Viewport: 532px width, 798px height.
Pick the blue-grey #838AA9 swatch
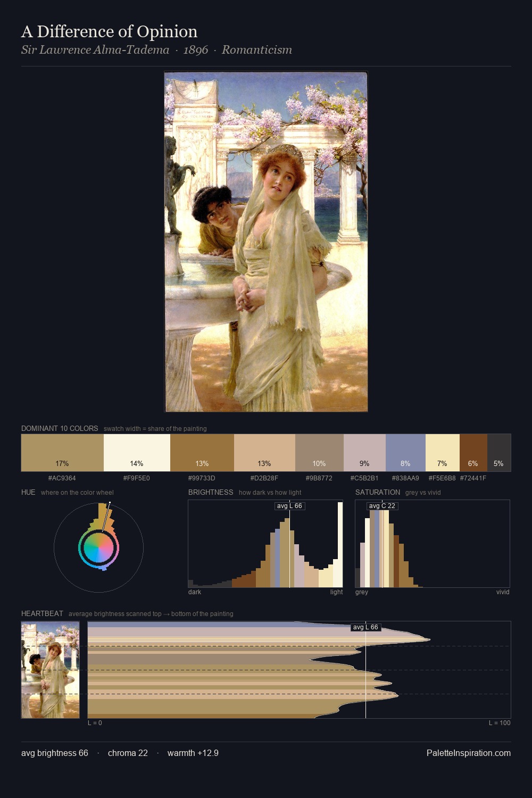405,453
